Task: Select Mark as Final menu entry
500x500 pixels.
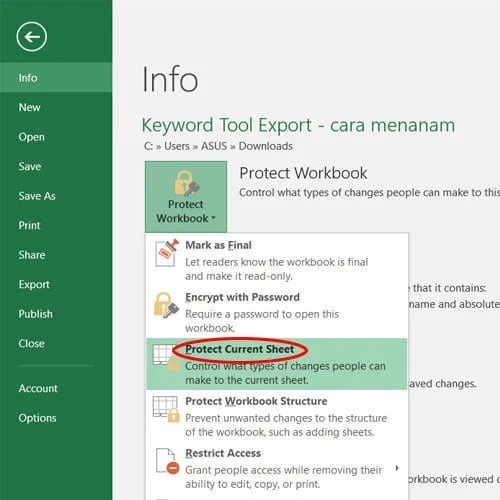Action: (x=277, y=260)
